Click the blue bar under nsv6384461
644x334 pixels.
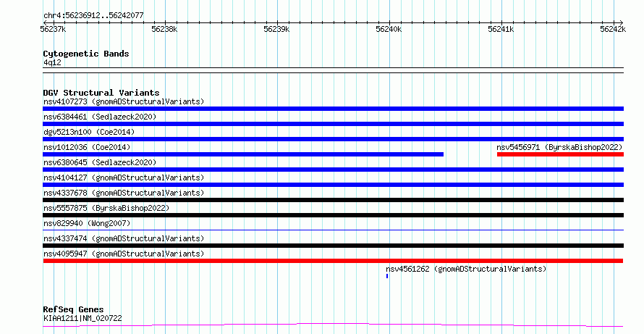[x=333, y=124]
